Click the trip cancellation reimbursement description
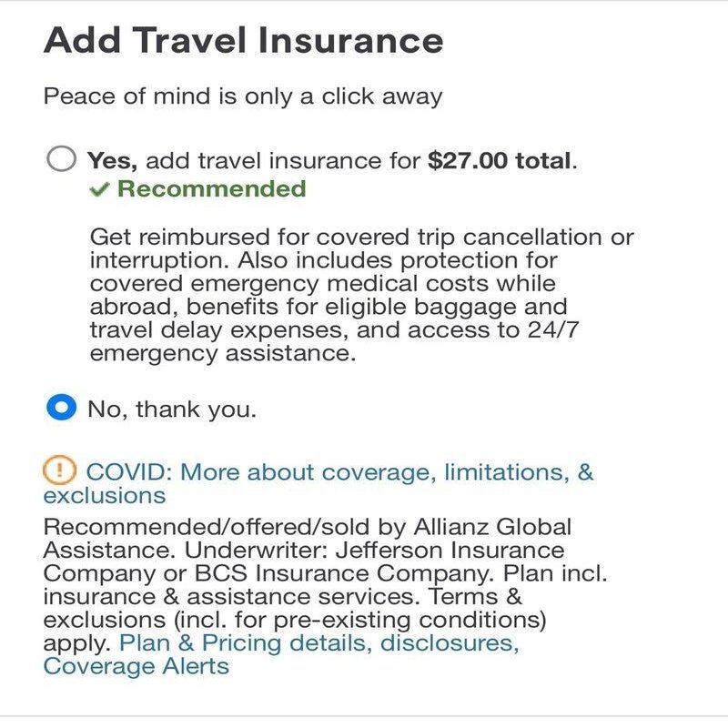This screenshot has width=728, height=728. tap(361, 238)
